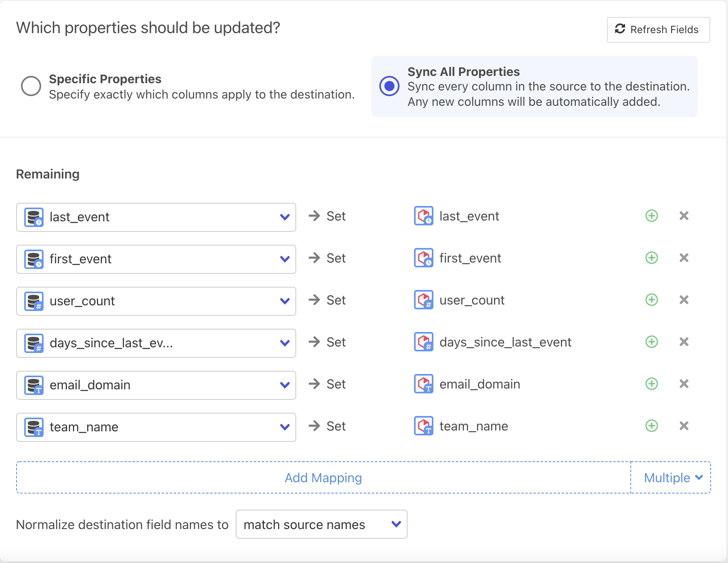
Task: Select the Sync All Properties radio button
Action: 389,86
